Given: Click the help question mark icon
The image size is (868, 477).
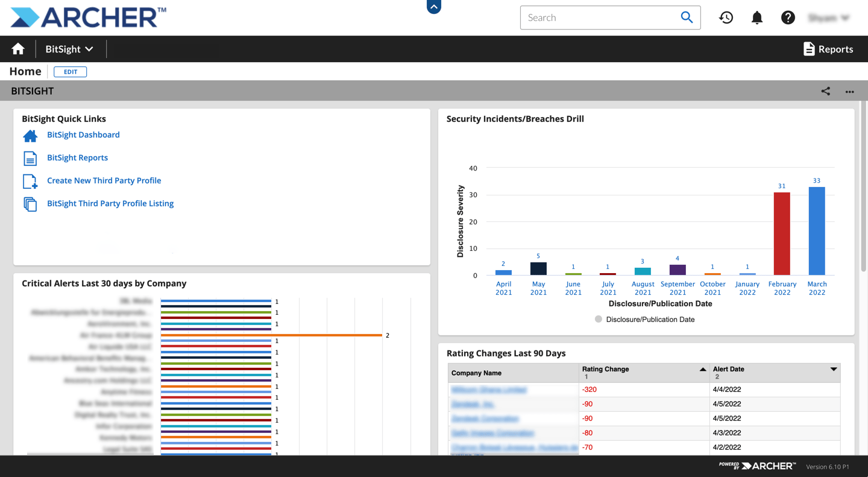Looking at the screenshot, I should point(788,17).
